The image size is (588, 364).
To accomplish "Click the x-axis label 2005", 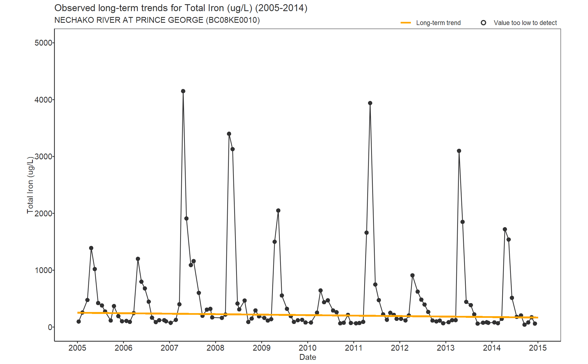I will [77, 348].
